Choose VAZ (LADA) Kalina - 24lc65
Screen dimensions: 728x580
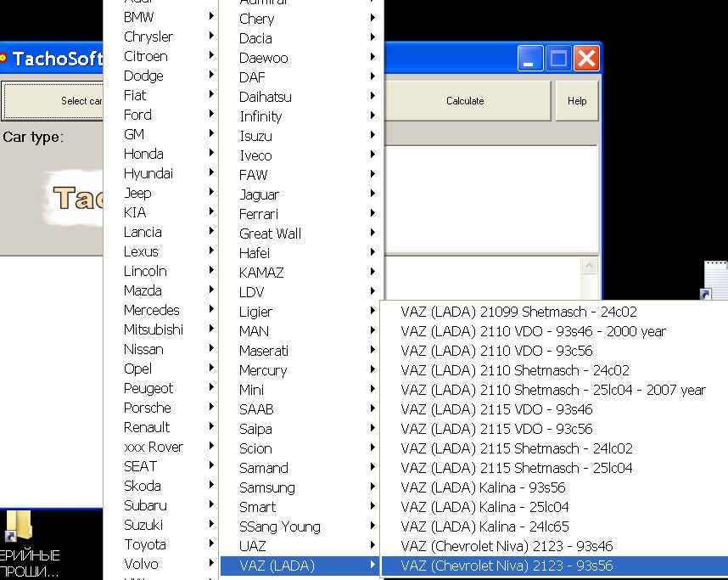(x=555, y=527)
